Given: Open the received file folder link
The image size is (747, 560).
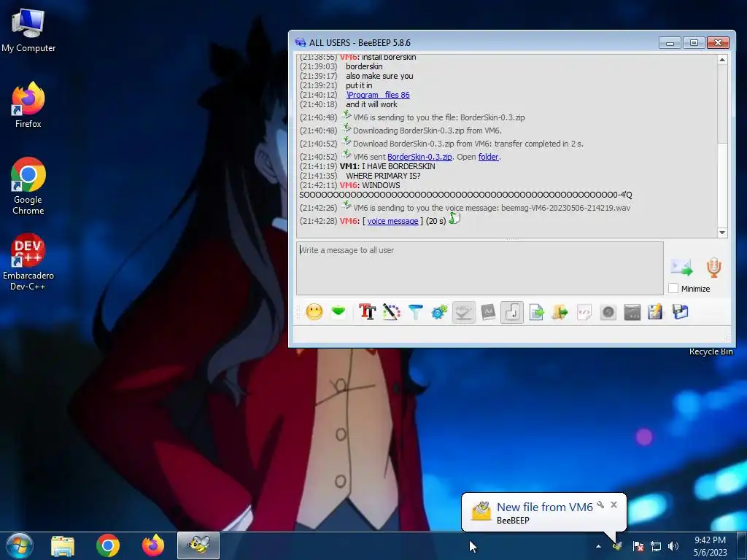Looking at the screenshot, I should click(488, 157).
